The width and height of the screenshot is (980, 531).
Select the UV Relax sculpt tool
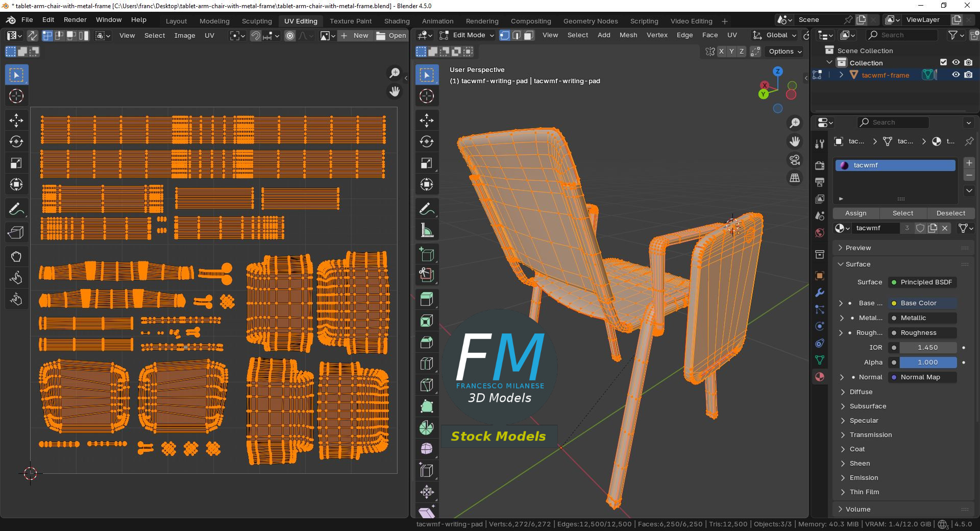(x=16, y=277)
